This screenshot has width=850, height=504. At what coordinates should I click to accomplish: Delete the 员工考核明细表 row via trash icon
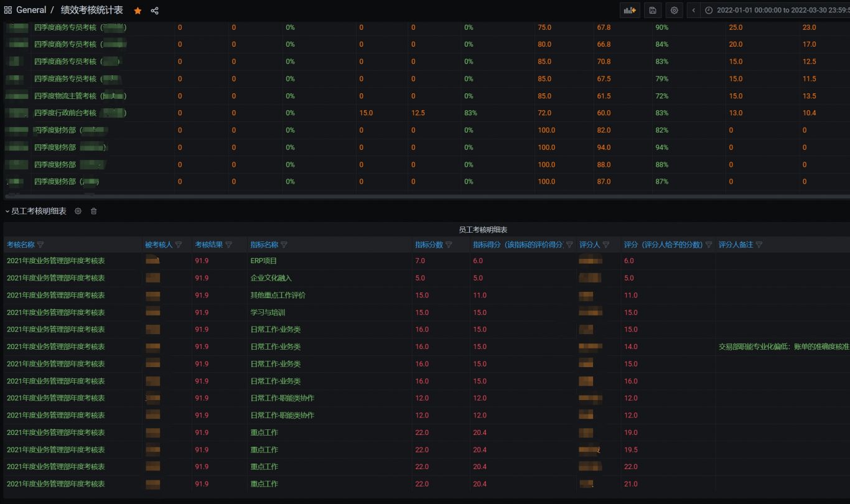pyautogui.click(x=94, y=211)
